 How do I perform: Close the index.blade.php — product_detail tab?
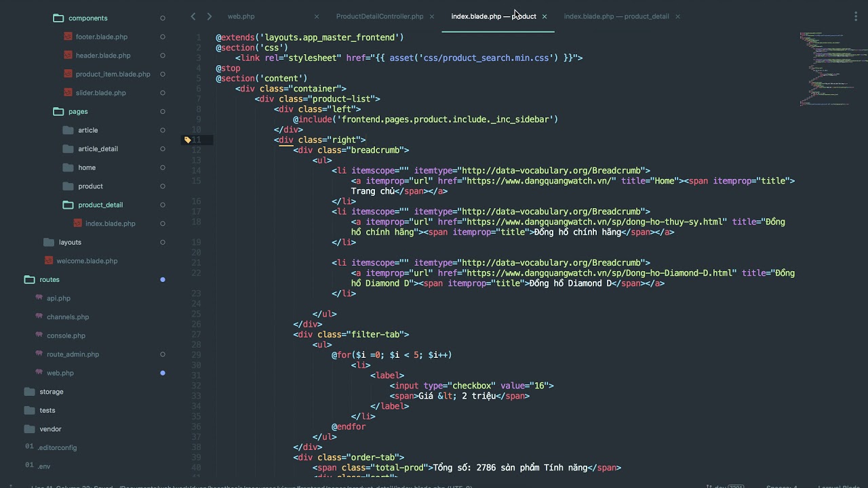pyautogui.click(x=677, y=16)
